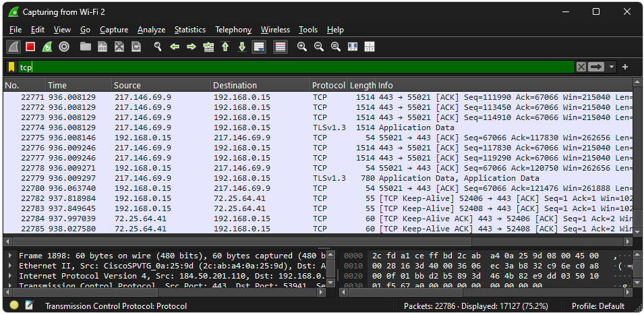
Task: Open the Statistics menu
Action: tap(189, 30)
